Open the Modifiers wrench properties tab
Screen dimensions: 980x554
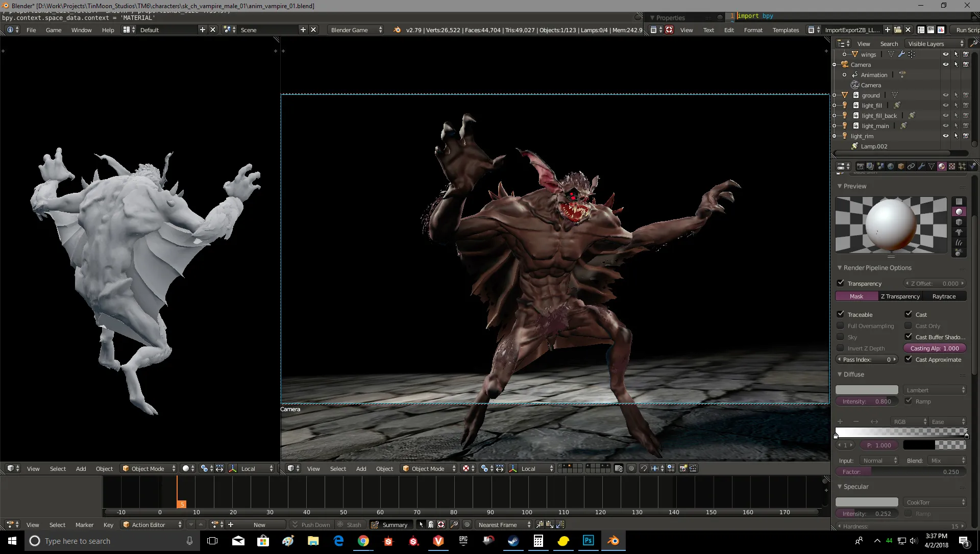[921, 166]
